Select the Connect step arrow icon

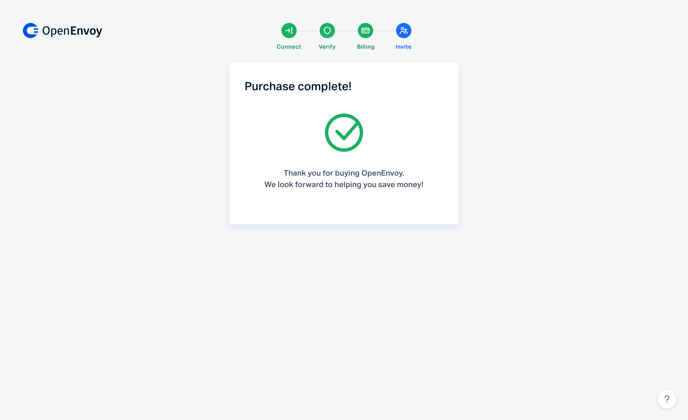point(289,31)
